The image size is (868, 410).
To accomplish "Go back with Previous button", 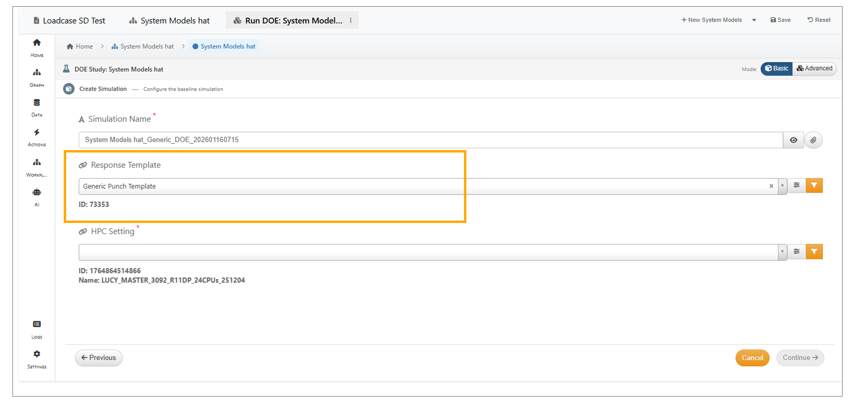I will tap(99, 358).
